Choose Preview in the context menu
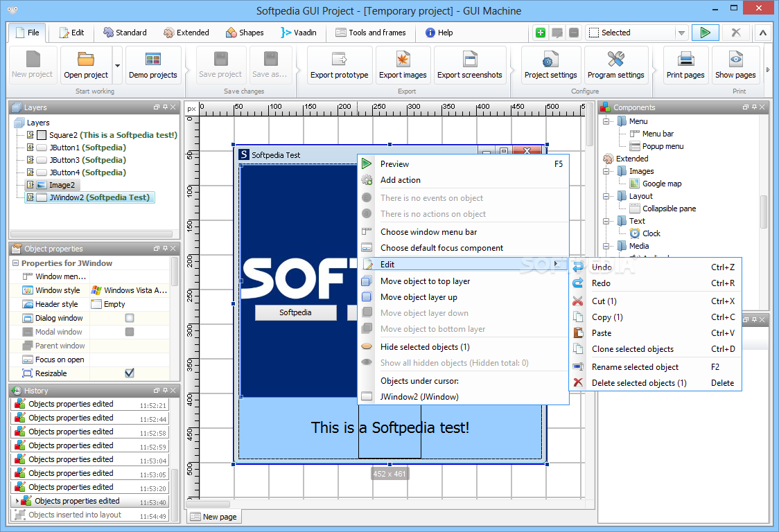This screenshot has width=779, height=532. point(463,164)
